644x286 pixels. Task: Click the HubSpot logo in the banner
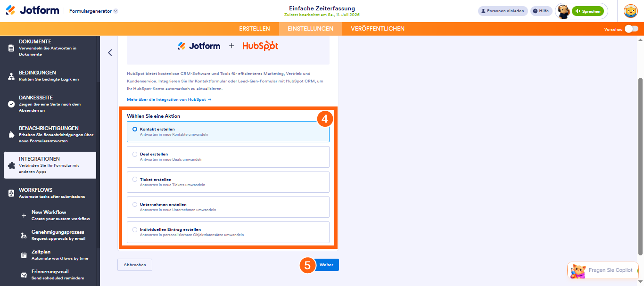coord(260,46)
